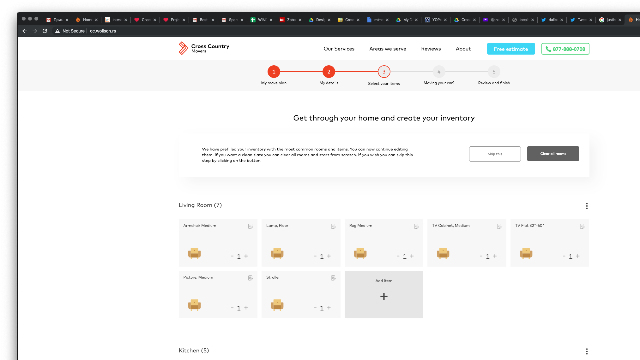Open Our services in the site navigation

coord(339,49)
